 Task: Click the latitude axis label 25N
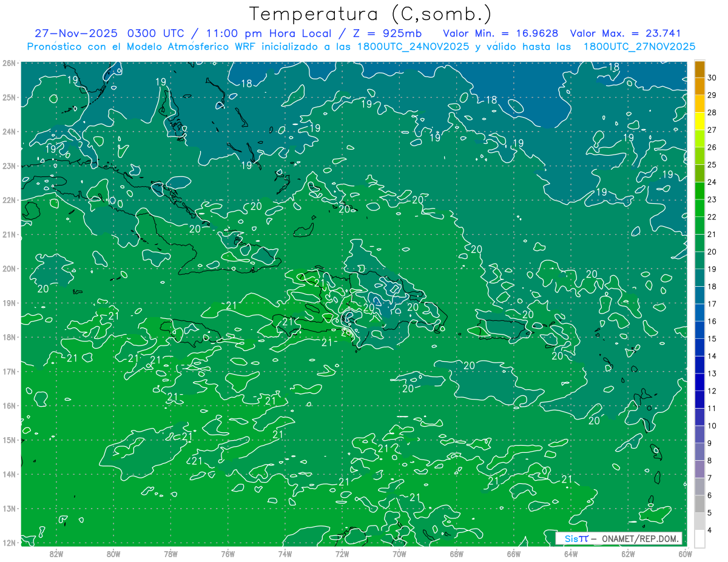(9, 98)
